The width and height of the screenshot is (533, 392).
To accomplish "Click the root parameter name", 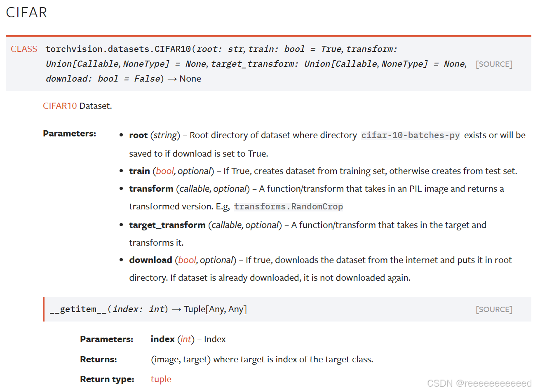I will pos(138,135).
